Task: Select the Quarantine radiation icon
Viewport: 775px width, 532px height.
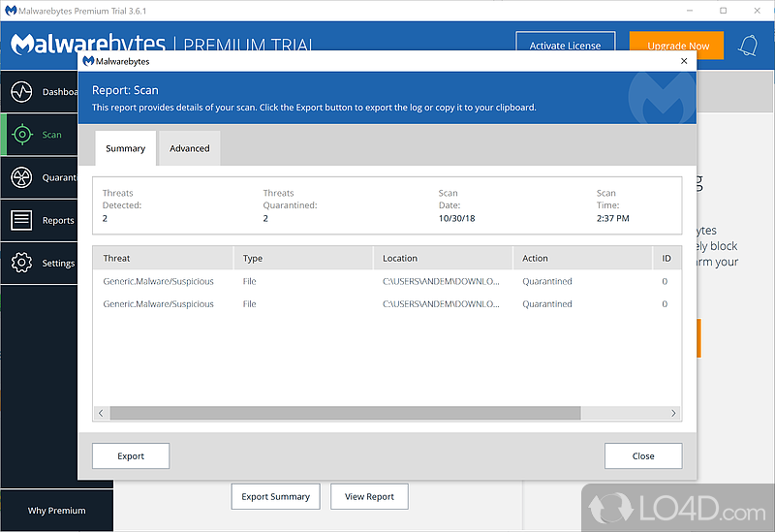Action: click(x=21, y=177)
